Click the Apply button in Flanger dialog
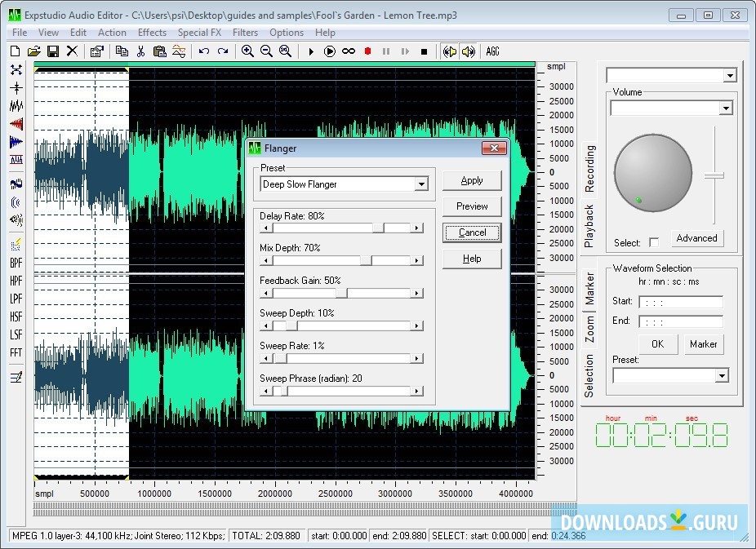This screenshot has width=756, height=549. point(472,180)
